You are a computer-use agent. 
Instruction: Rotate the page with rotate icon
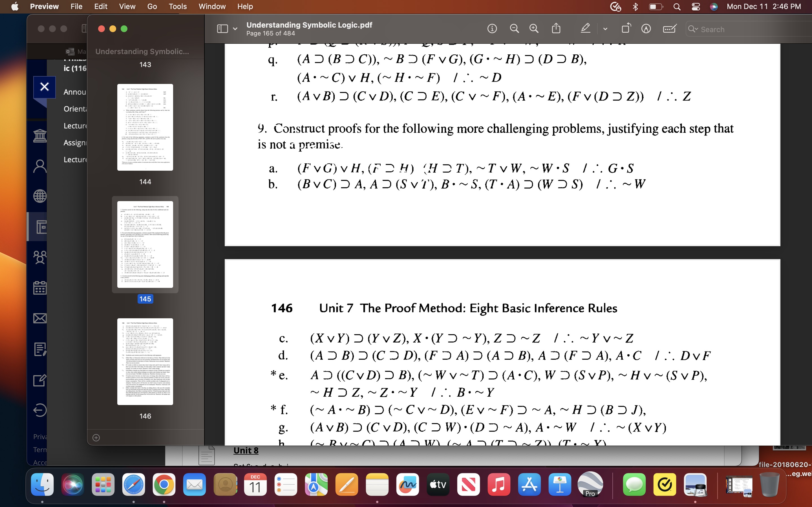click(626, 29)
